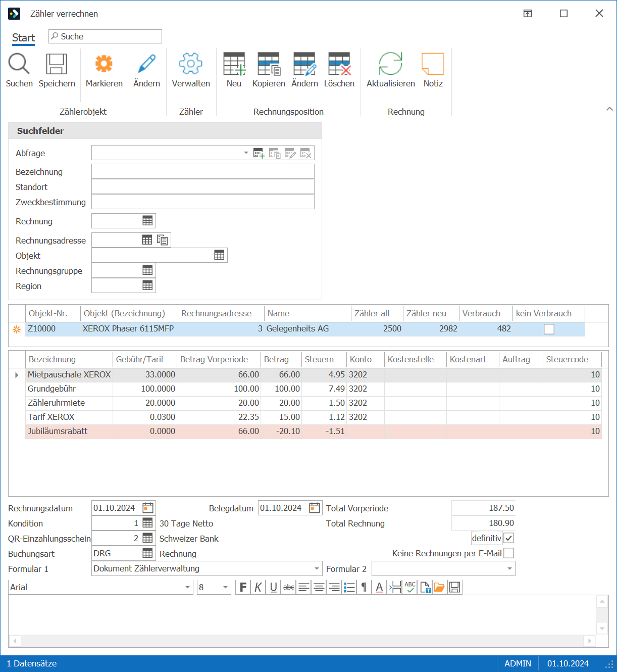Check kein Verbrauch for Z10000 row
Image resolution: width=617 pixels, height=672 pixels.
(x=549, y=329)
